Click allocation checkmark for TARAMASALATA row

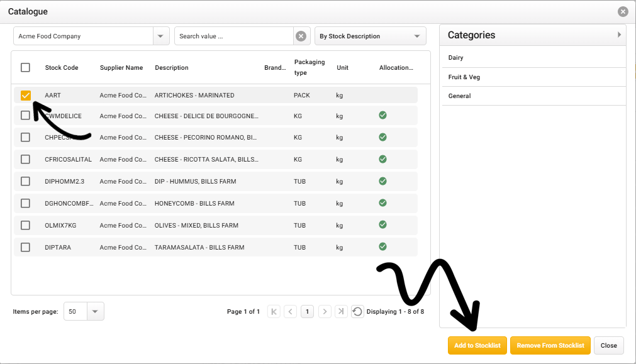coord(382,247)
